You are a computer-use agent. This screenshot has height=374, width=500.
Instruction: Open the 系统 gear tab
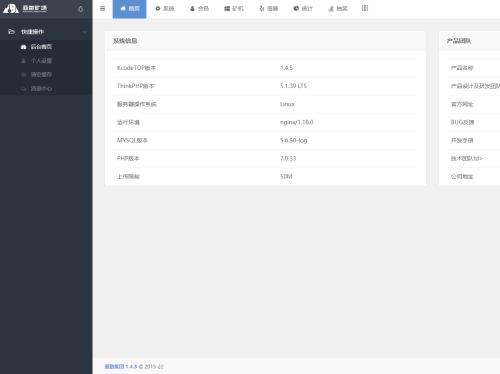[x=165, y=9]
